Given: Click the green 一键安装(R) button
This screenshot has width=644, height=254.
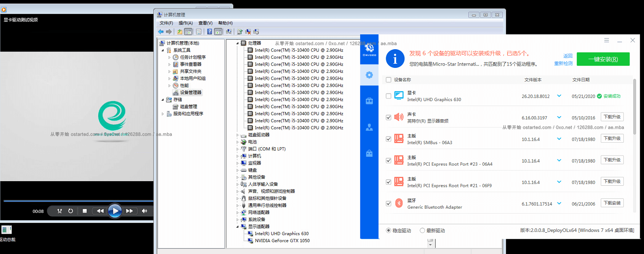Looking at the screenshot, I should [x=603, y=59].
